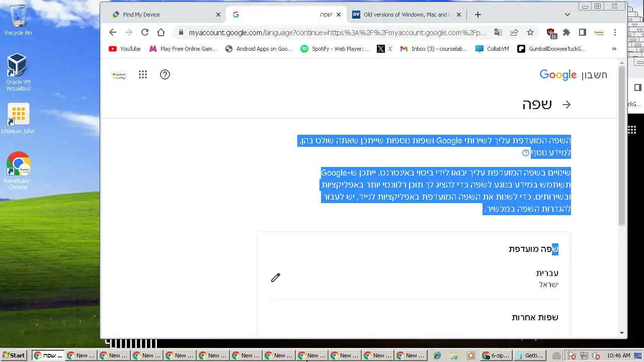Show more bookmarks with the double chevron
The width and height of the screenshot is (644, 362).
614,49
